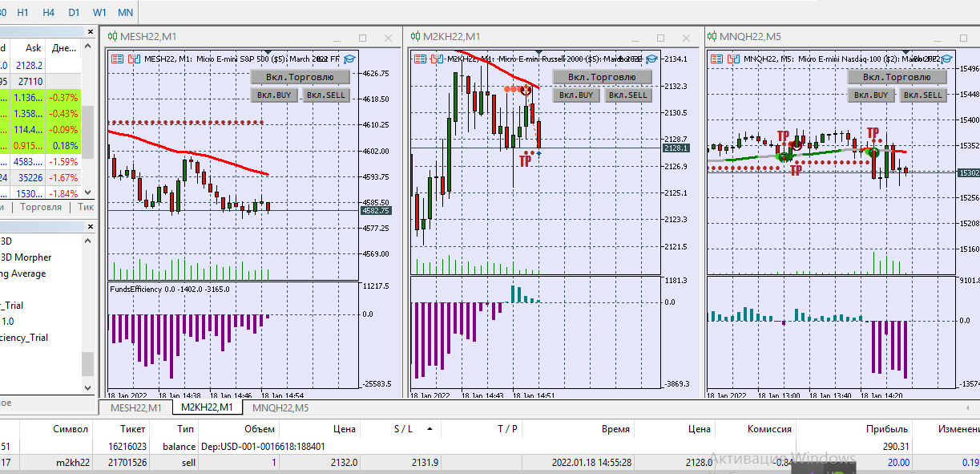
Task: Toggle Вкл.SELL on the MNQH22 chart
Action: [923, 95]
